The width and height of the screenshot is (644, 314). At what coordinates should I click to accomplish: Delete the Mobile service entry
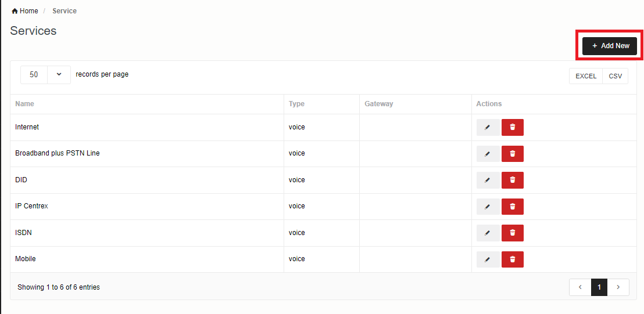(x=512, y=259)
